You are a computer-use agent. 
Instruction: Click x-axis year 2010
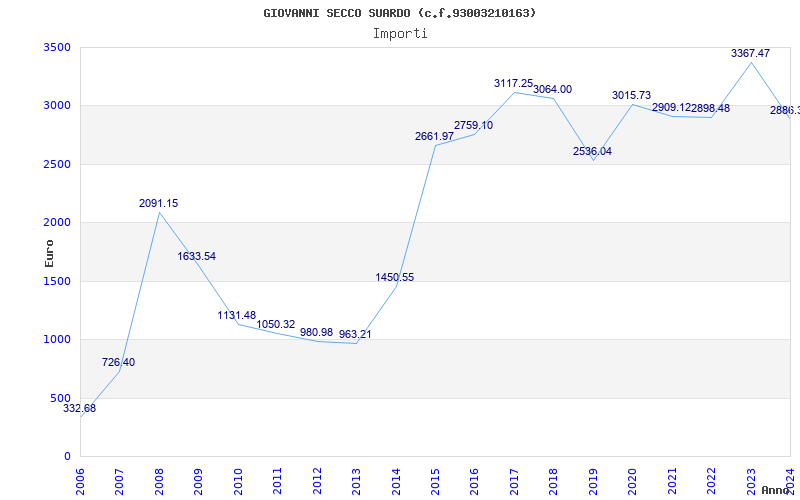pos(238,482)
